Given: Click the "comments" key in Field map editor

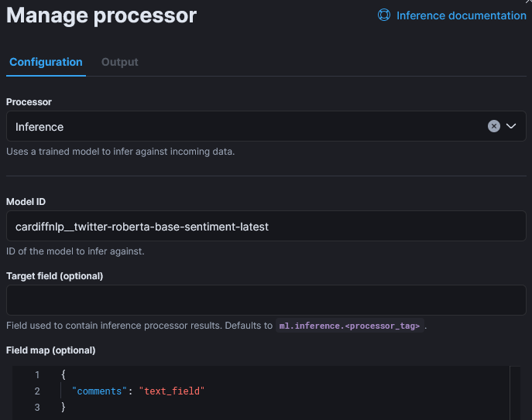Looking at the screenshot, I should (x=100, y=391).
